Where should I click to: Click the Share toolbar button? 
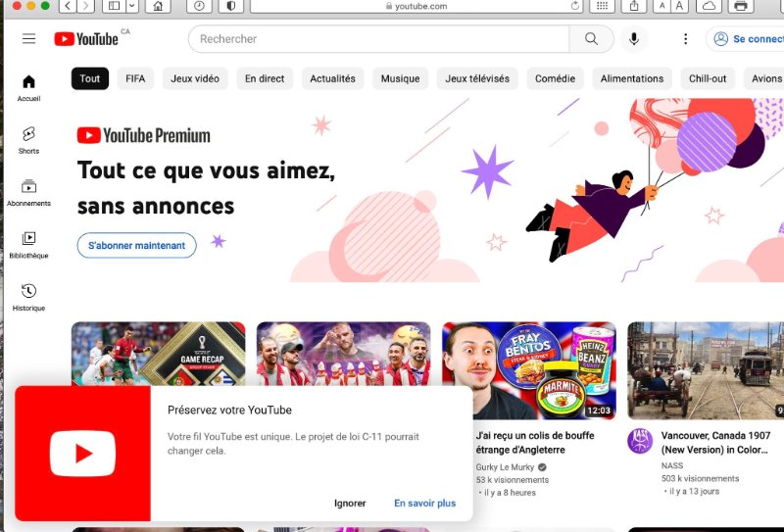(634, 6)
